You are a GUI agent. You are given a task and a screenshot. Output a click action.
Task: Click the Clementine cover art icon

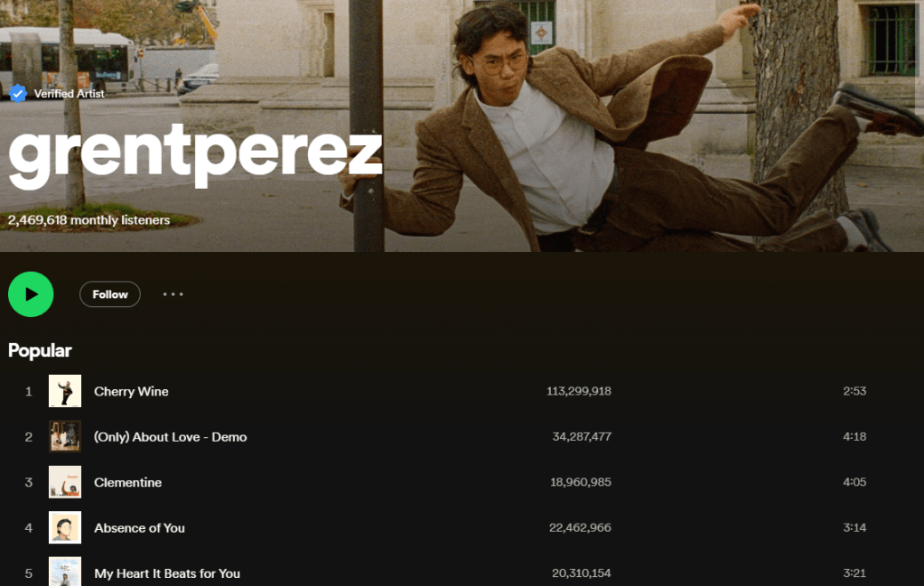pos(65,482)
